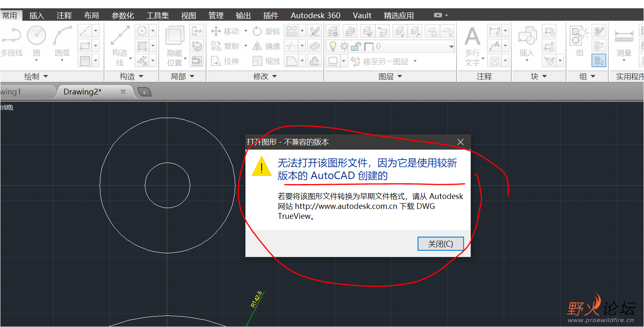Click the 视图 (View) ribbon tab

(189, 15)
